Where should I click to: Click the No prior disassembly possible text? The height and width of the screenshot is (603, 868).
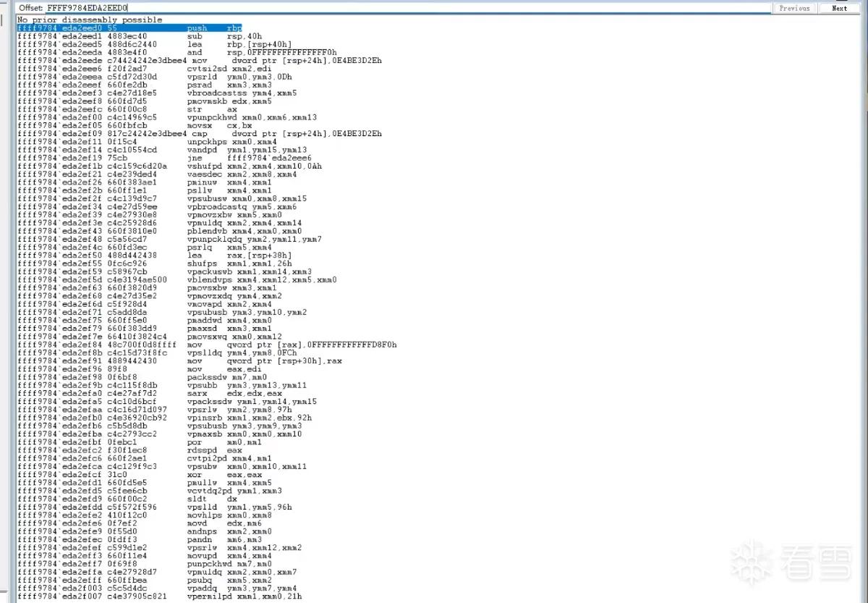(x=90, y=20)
